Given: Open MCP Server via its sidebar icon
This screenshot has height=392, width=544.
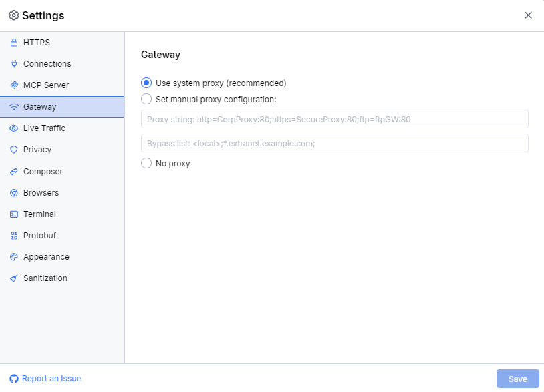Looking at the screenshot, I should 13,85.
